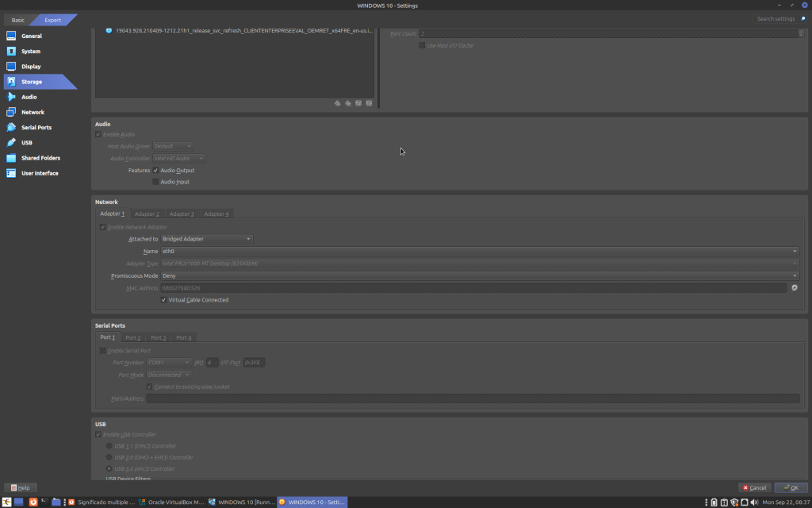The height and width of the screenshot is (508, 812).
Task: Toggle the Virtual Cable Connected checkbox
Action: coord(163,300)
